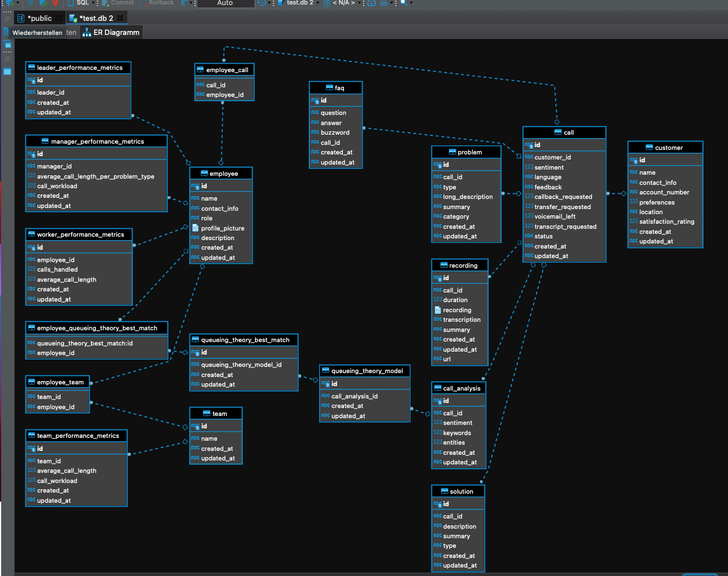Select the satisfaction_rating column in customer

[667, 221]
